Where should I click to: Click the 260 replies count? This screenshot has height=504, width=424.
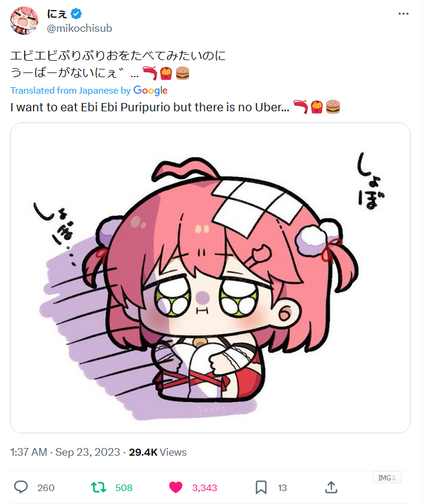tap(46, 488)
